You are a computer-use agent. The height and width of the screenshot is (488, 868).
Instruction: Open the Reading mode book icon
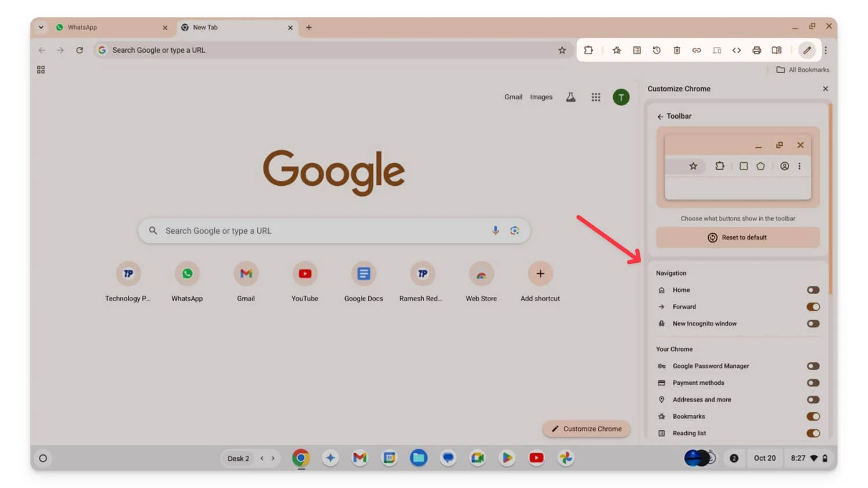[x=777, y=50]
